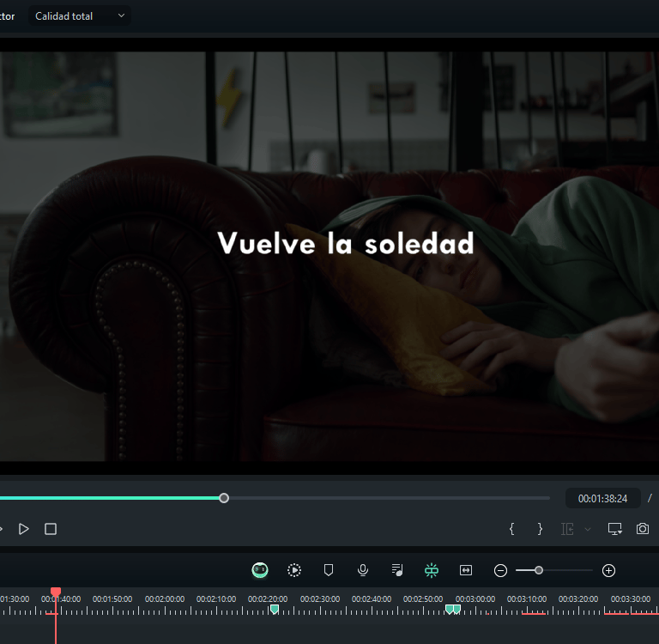Zoom out the timeline with minus button

pyautogui.click(x=500, y=571)
